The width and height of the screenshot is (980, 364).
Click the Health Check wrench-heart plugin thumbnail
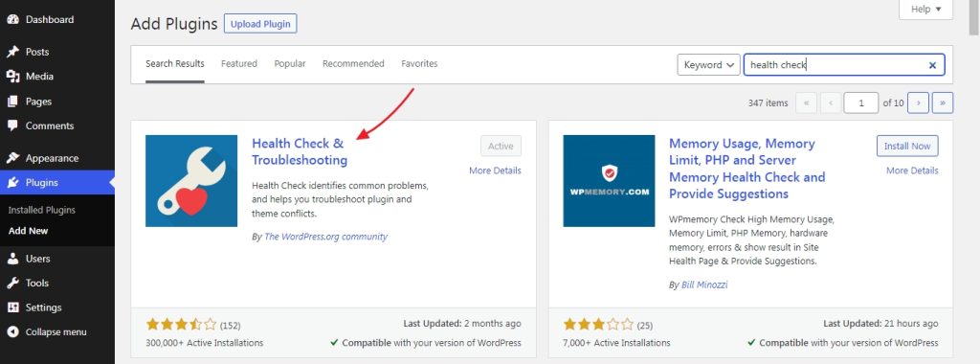tap(191, 181)
